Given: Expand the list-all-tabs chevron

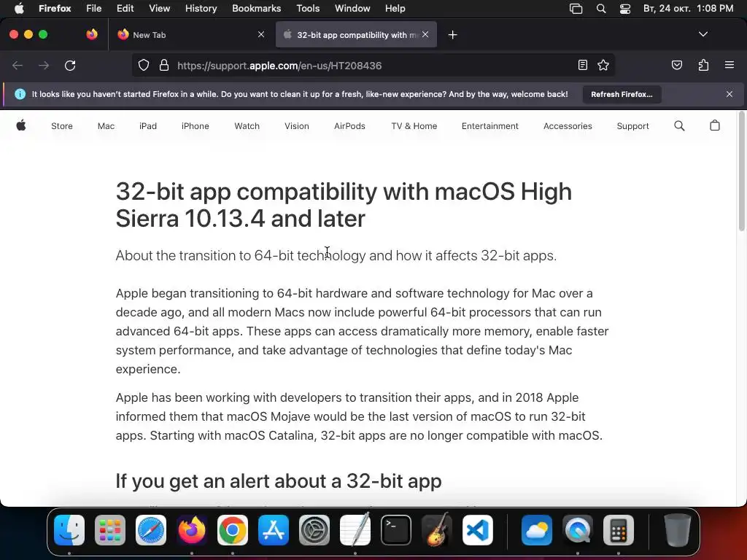Looking at the screenshot, I should (x=703, y=34).
